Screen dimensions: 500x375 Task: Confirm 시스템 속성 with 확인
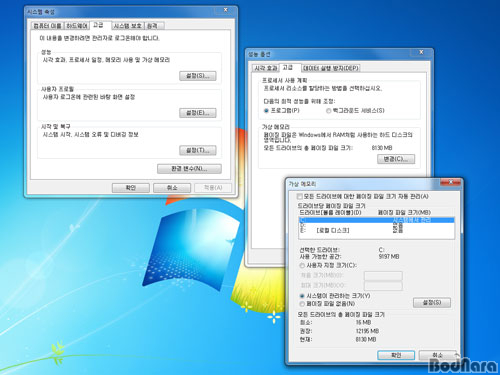pyautogui.click(x=131, y=188)
